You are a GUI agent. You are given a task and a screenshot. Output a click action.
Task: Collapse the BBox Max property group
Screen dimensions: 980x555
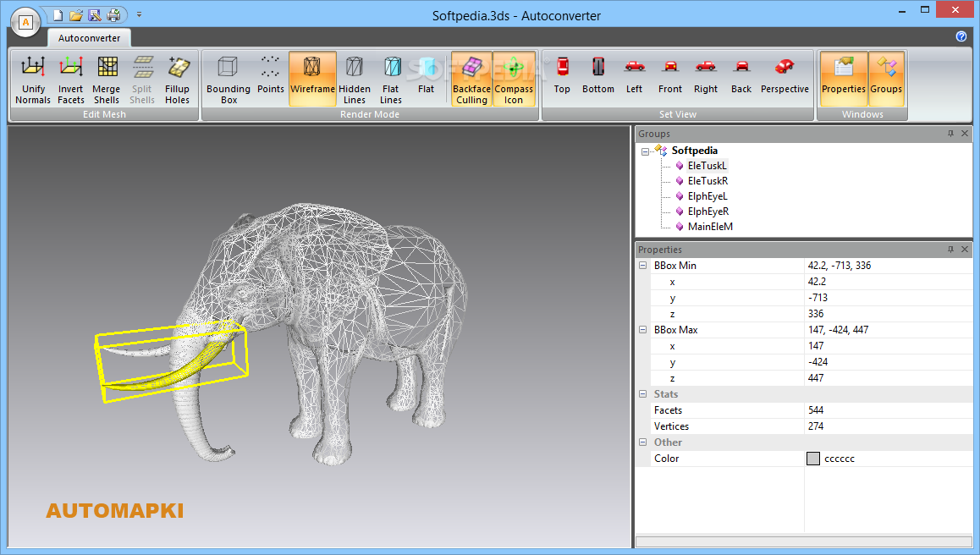pyautogui.click(x=642, y=330)
